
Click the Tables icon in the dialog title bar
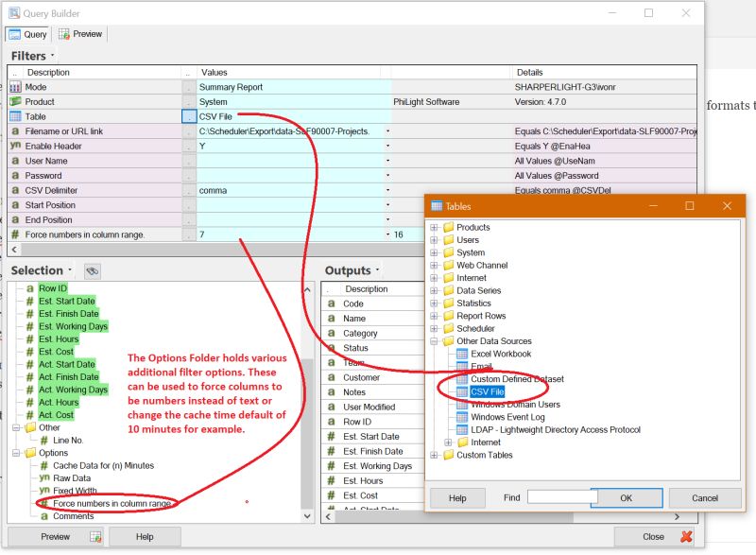tap(436, 206)
